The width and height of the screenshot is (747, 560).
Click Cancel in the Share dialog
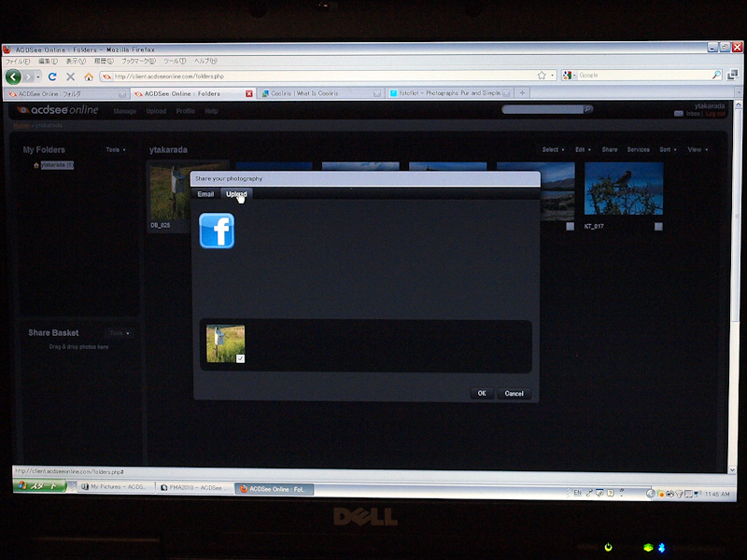point(514,393)
